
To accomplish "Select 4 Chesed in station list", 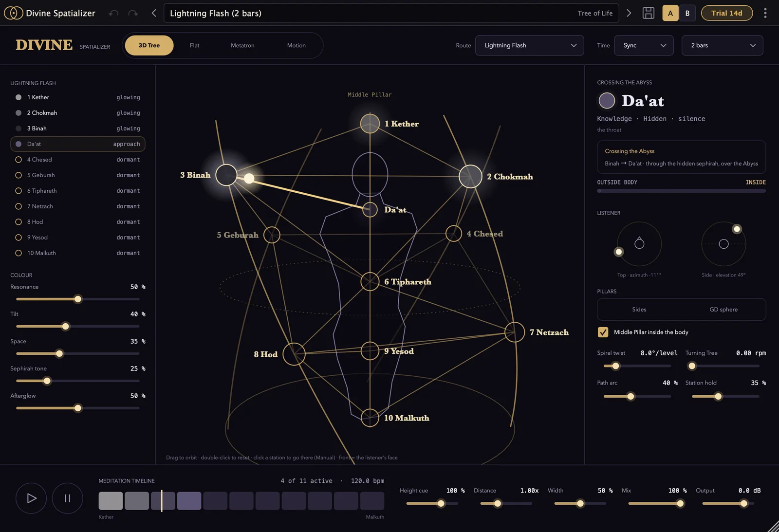I will pos(78,160).
